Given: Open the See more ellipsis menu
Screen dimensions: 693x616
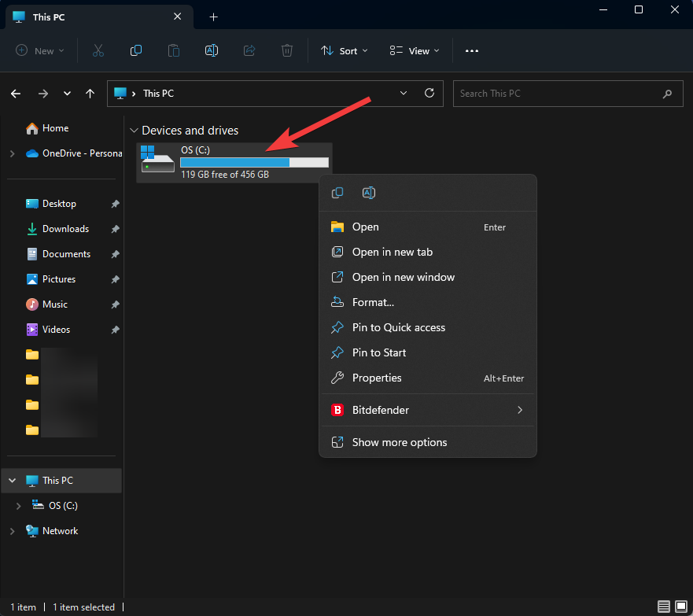Looking at the screenshot, I should click(x=472, y=50).
